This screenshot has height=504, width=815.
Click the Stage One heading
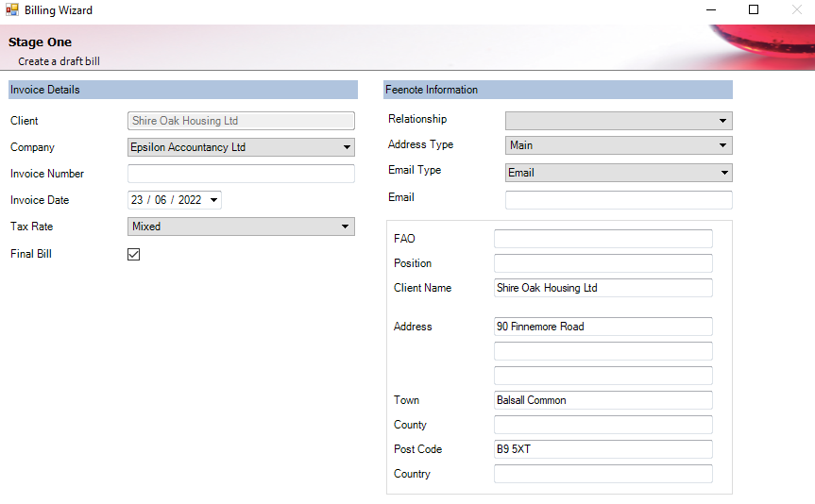point(40,42)
